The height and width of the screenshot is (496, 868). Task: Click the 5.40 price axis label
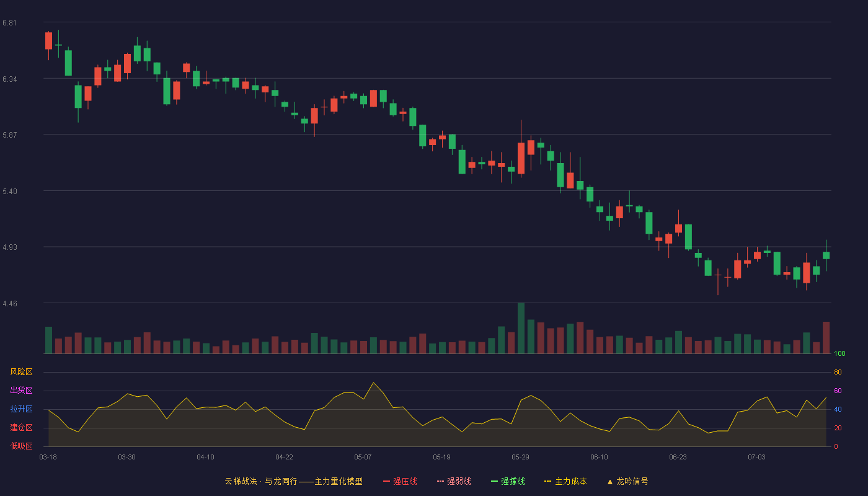coord(10,192)
